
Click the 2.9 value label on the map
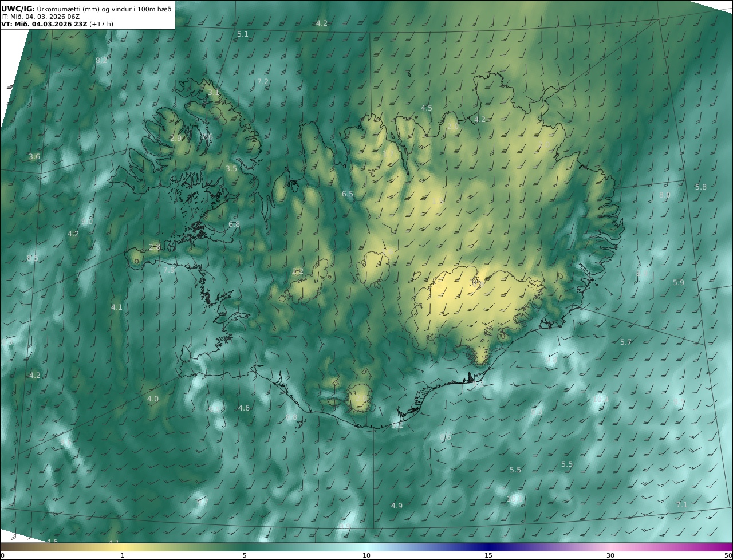[x=176, y=139]
